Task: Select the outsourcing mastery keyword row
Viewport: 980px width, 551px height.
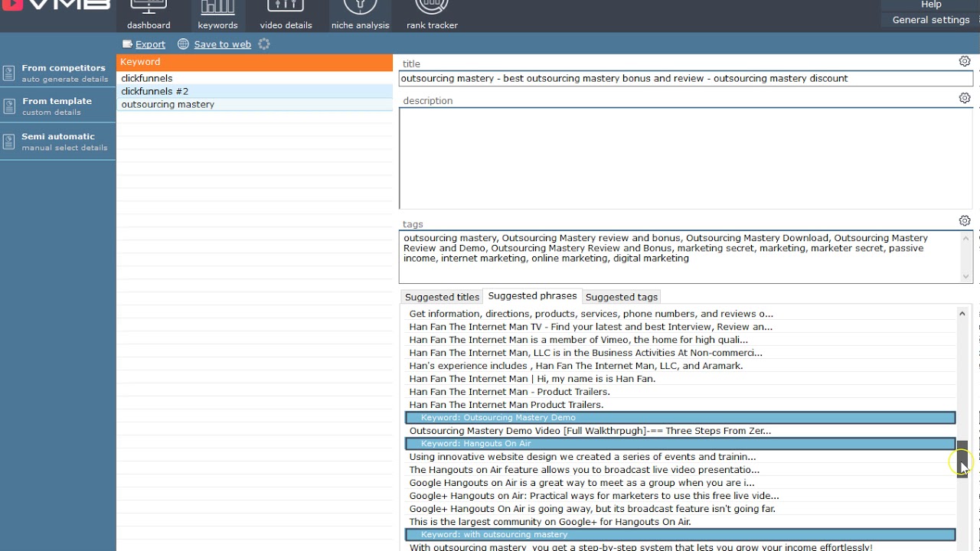Action: (254, 104)
